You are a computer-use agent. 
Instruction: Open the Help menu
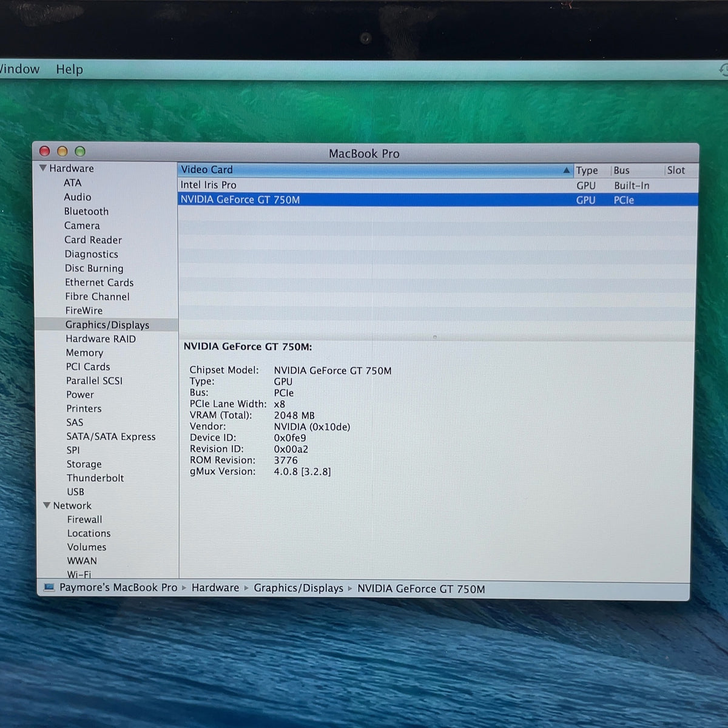pyautogui.click(x=69, y=69)
